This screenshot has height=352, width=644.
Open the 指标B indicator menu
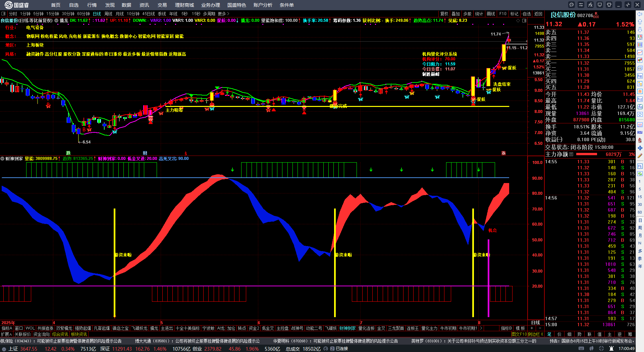point(506,328)
